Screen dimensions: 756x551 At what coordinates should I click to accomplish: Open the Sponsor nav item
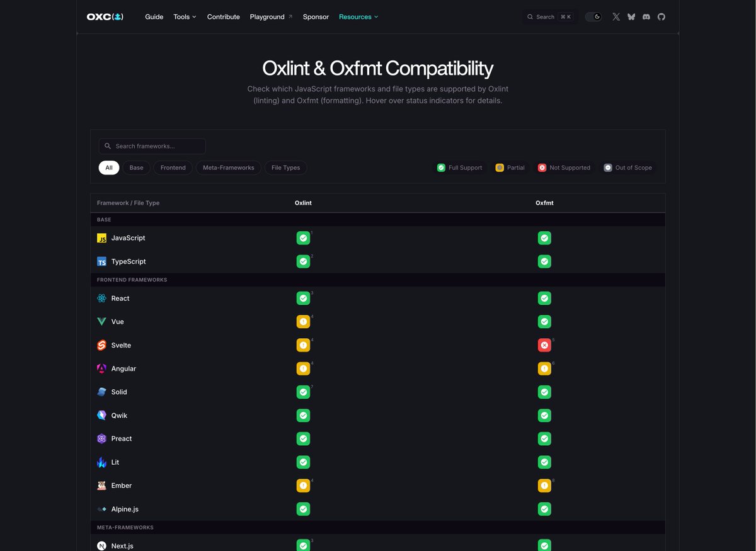click(316, 17)
